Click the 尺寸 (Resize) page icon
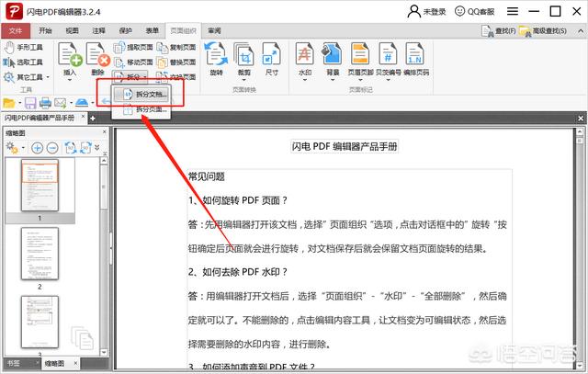588x374 pixels. click(x=272, y=55)
